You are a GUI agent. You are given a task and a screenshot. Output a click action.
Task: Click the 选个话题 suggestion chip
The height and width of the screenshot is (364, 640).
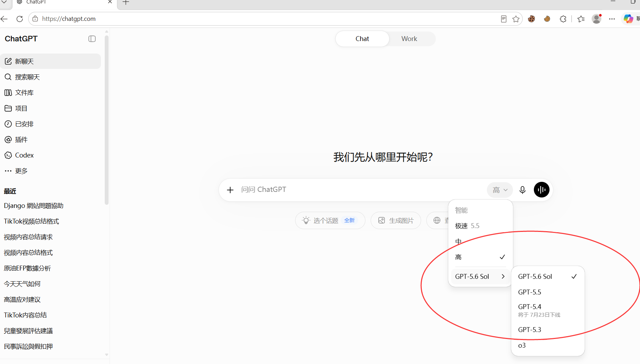click(x=330, y=220)
